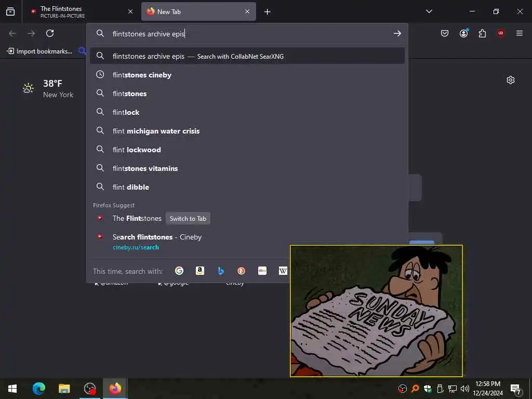Open the List all tabs chevron
This screenshot has width=532, height=399.
coord(429,11)
